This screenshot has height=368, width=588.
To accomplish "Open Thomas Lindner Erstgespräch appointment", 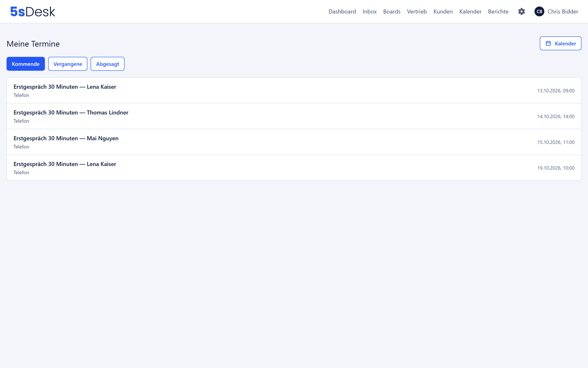I will (294, 116).
